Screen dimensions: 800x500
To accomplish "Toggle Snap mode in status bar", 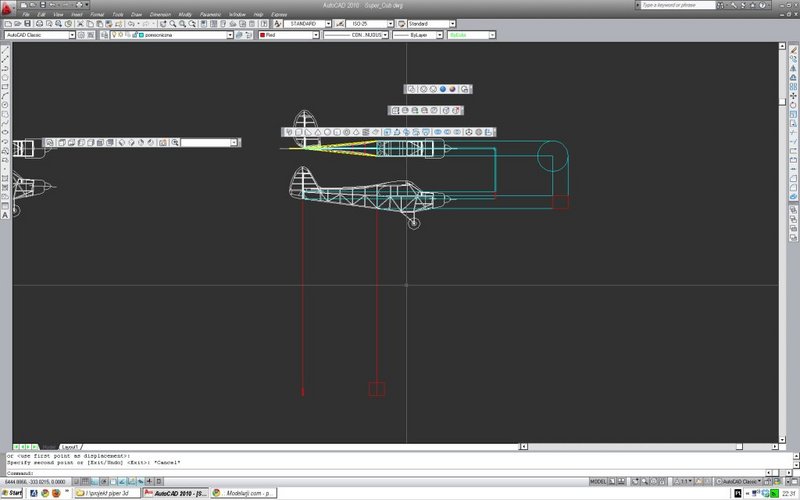I will (76, 481).
